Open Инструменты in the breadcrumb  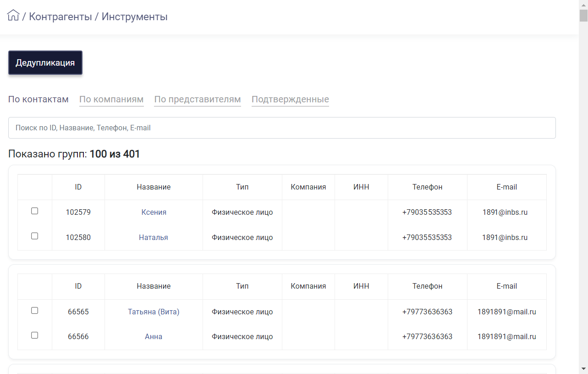pos(135,17)
